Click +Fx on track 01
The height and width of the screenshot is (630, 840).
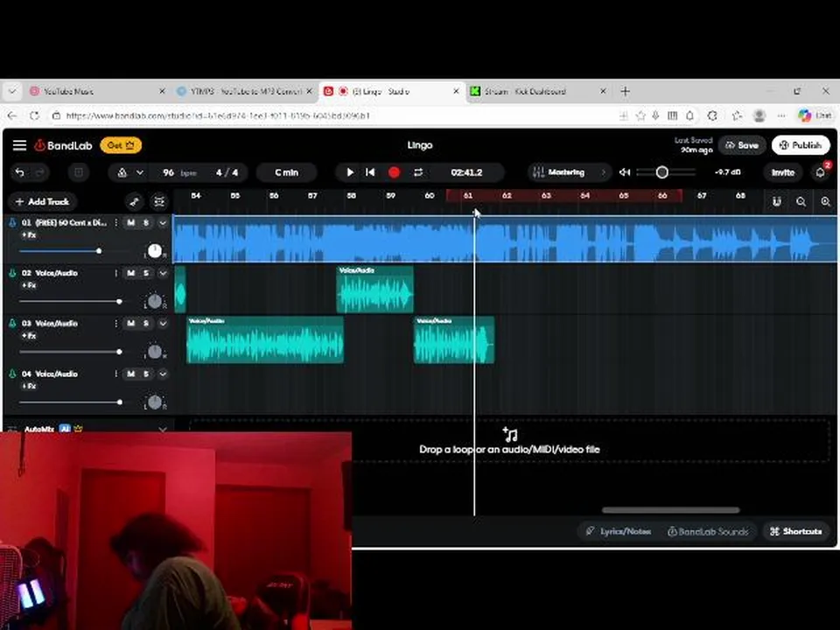click(x=29, y=235)
